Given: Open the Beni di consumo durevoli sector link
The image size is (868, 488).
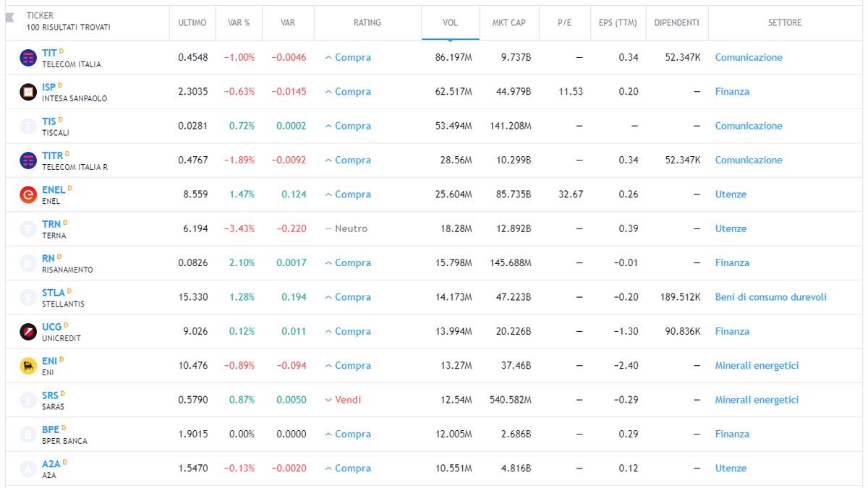Looking at the screenshot, I should 771,297.
